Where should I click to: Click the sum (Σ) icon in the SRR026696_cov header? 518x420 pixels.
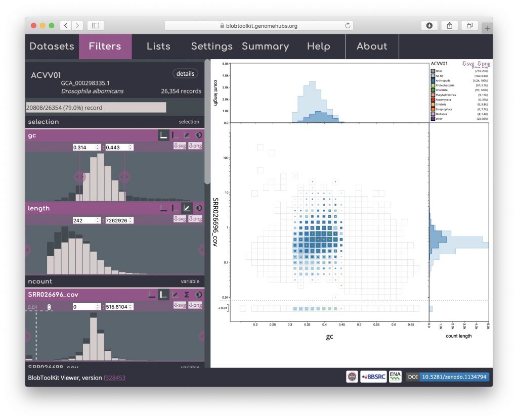pyautogui.click(x=187, y=294)
